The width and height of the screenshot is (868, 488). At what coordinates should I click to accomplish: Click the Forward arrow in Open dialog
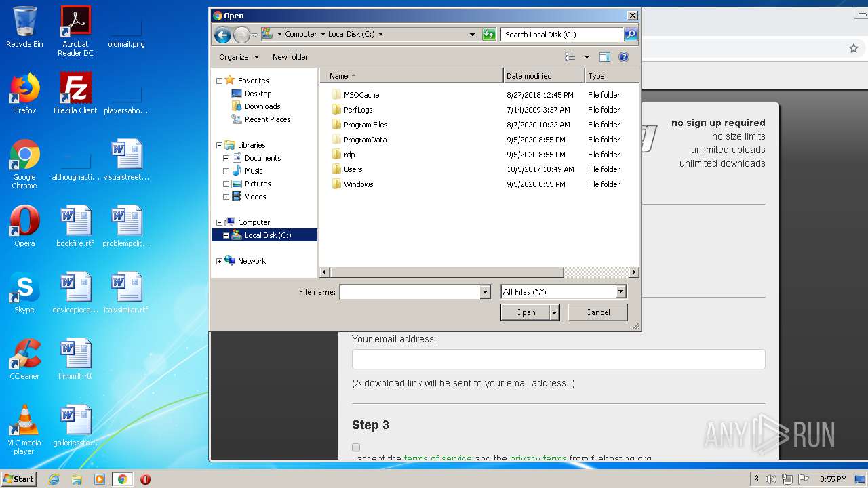[241, 35]
